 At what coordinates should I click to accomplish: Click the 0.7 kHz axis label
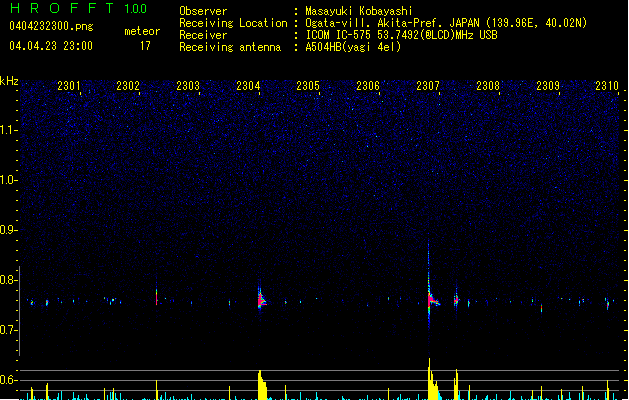tap(9, 330)
